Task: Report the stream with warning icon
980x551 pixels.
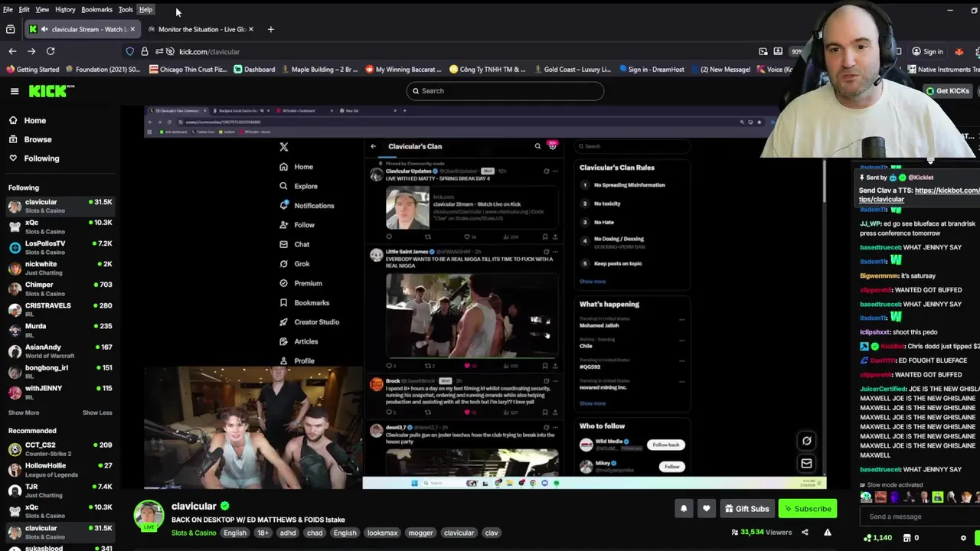Action: [827, 532]
